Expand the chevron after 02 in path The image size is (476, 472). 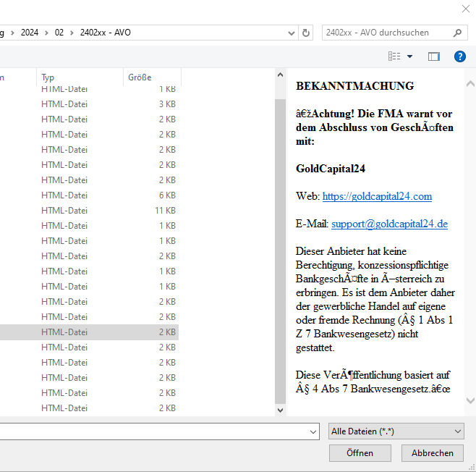[x=72, y=33]
